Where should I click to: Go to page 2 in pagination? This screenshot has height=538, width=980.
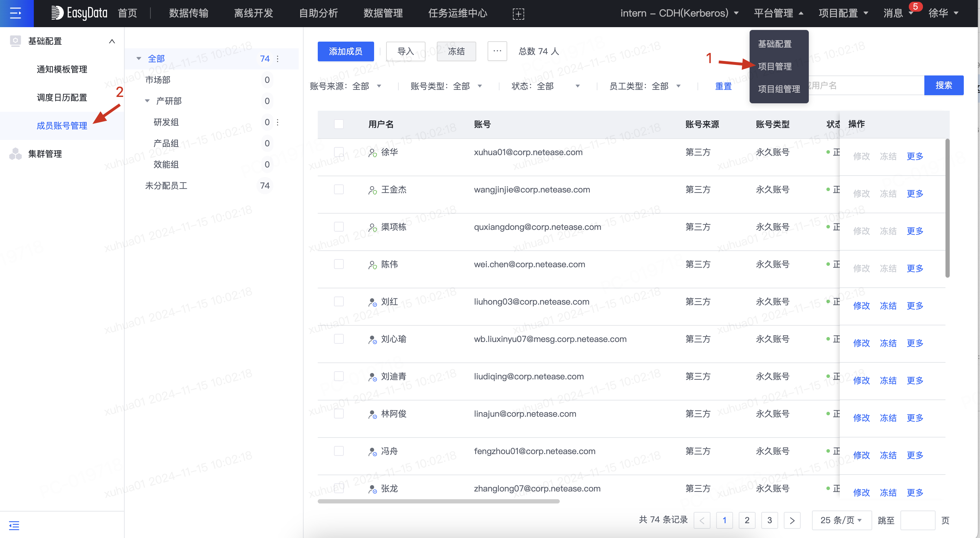pyautogui.click(x=747, y=520)
